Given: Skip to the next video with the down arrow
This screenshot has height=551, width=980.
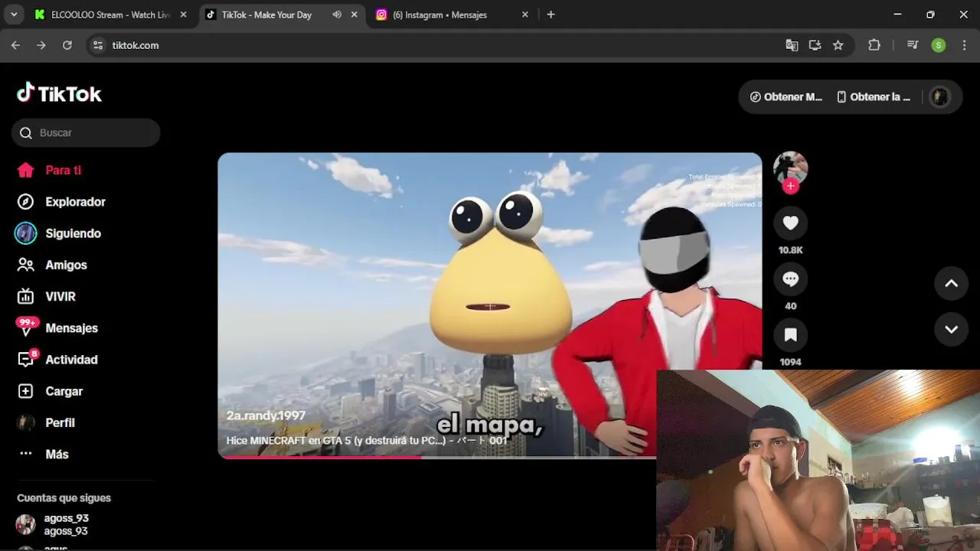Looking at the screenshot, I should tap(951, 329).
